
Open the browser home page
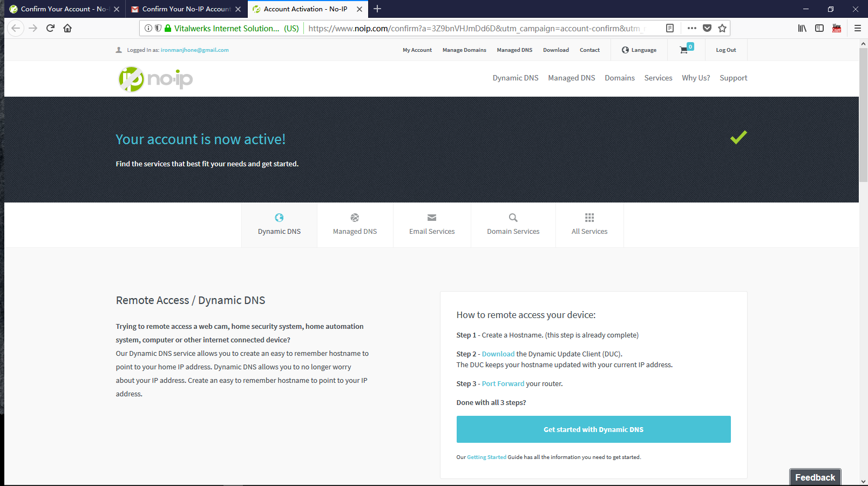[67, 28]
